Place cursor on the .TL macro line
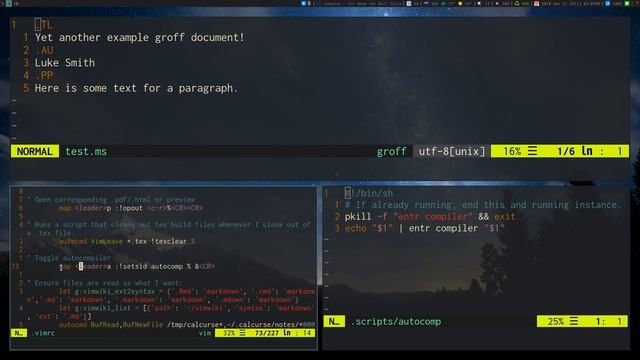Image resolution: width=640 pixels, height=360 pixels. (44, 25)
